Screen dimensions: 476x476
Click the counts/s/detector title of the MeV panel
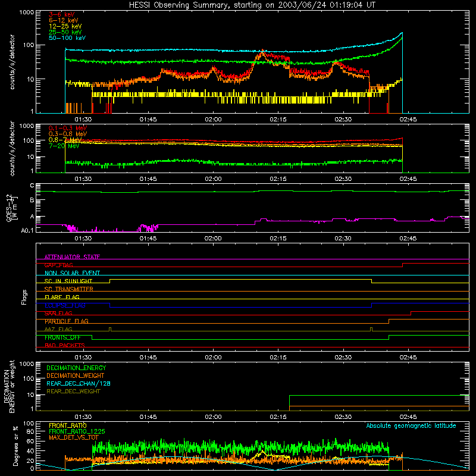click(12, 148)
